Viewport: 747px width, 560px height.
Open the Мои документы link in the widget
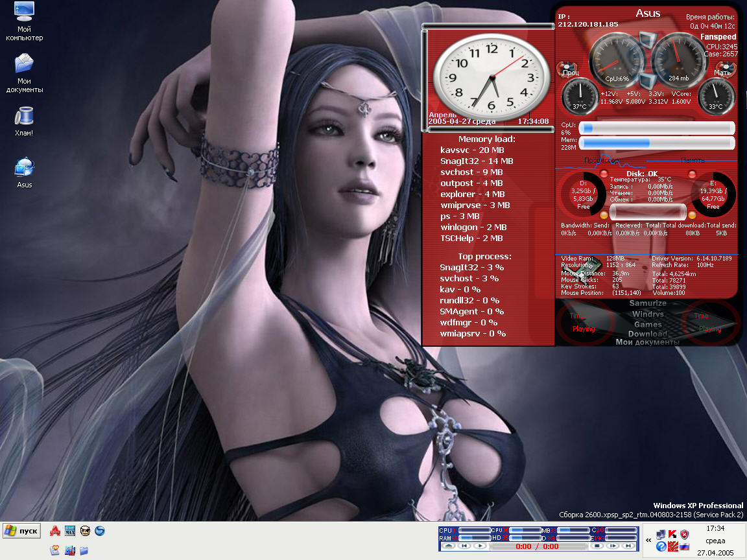point(647,342)
